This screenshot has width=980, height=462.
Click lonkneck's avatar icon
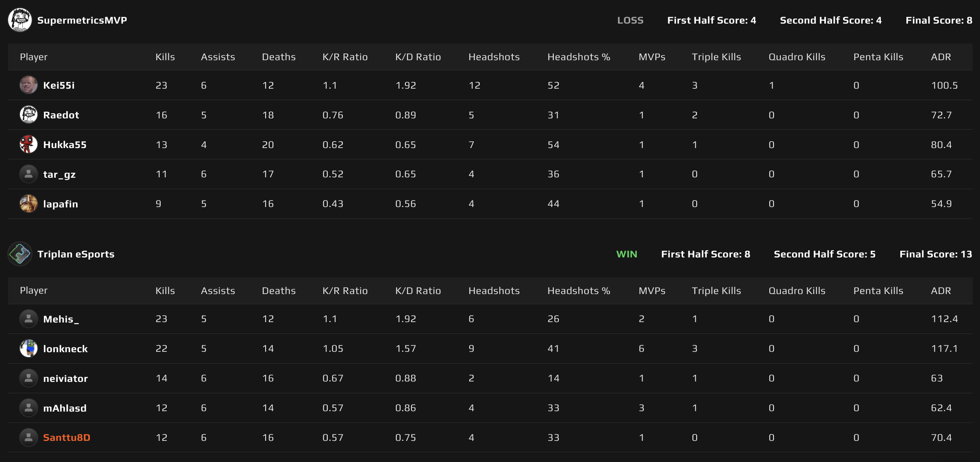[28, 349]
